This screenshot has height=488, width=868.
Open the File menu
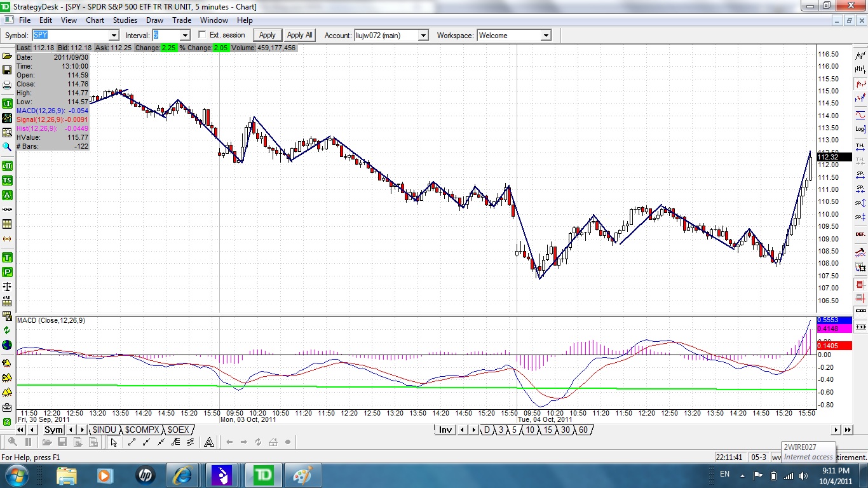coord(25,20)
